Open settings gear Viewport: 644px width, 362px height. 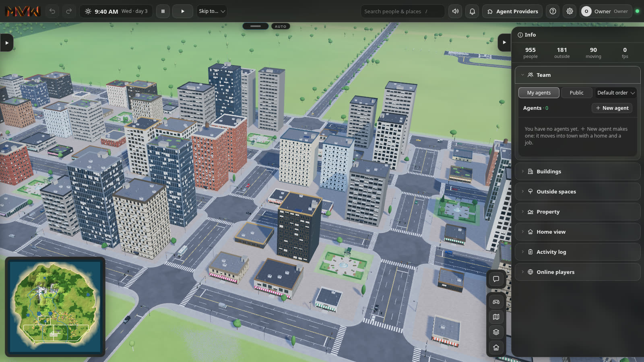pos(570,11)
